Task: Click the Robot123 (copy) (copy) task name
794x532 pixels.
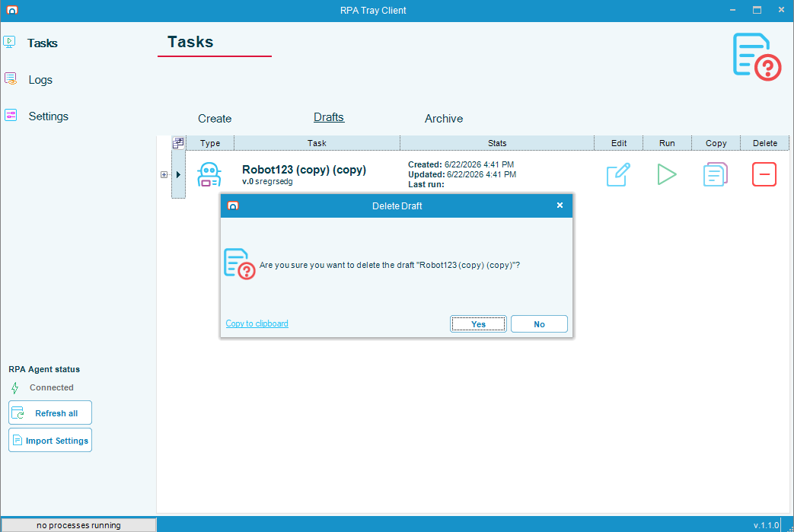Action: point(304,170)
